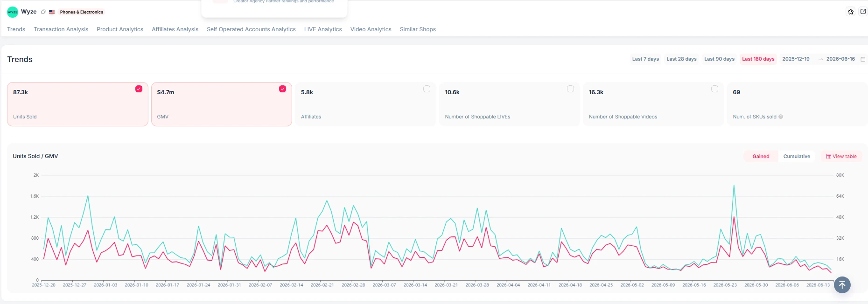Click the View table button
Image resolution: width=868 pixels, height=304 pixels.
841,157
